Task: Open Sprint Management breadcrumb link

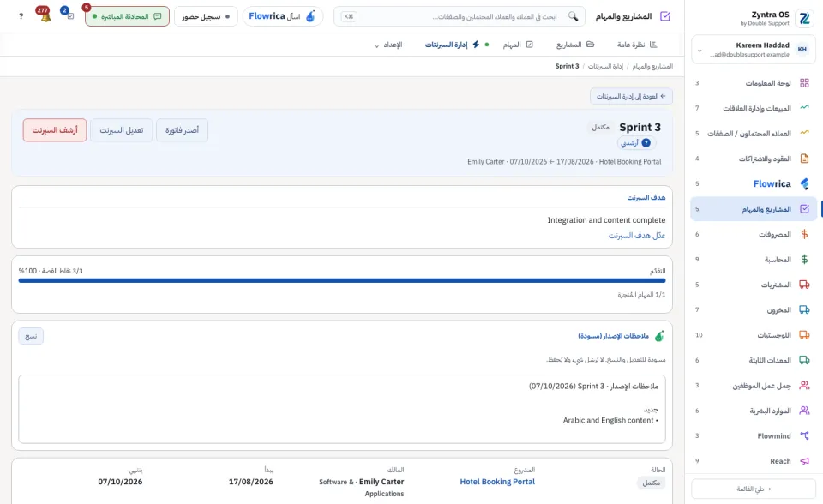Action: click(x=605, y=66)
